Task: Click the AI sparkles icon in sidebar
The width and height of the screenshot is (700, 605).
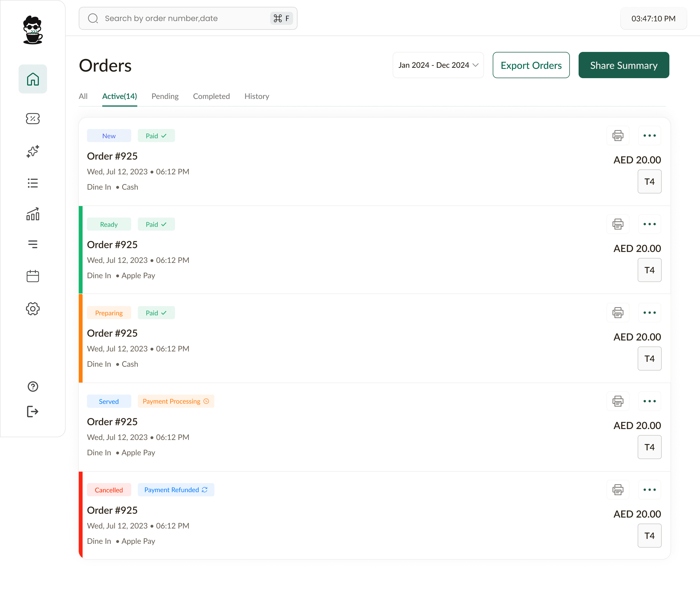Action: click(x=33, y=151)
